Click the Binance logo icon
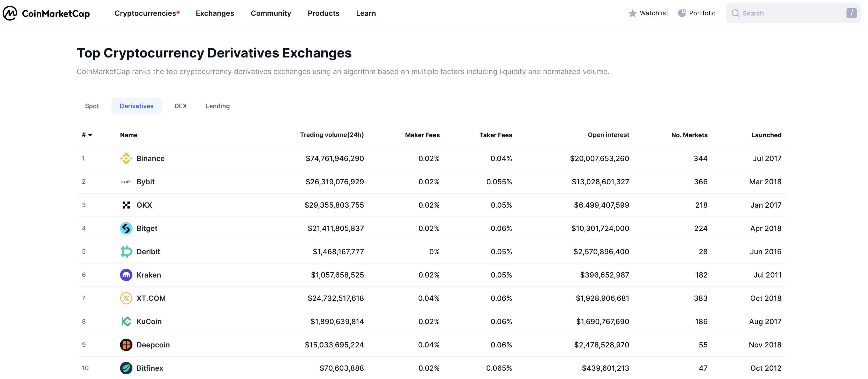868x379 pixels. point(126,158)
